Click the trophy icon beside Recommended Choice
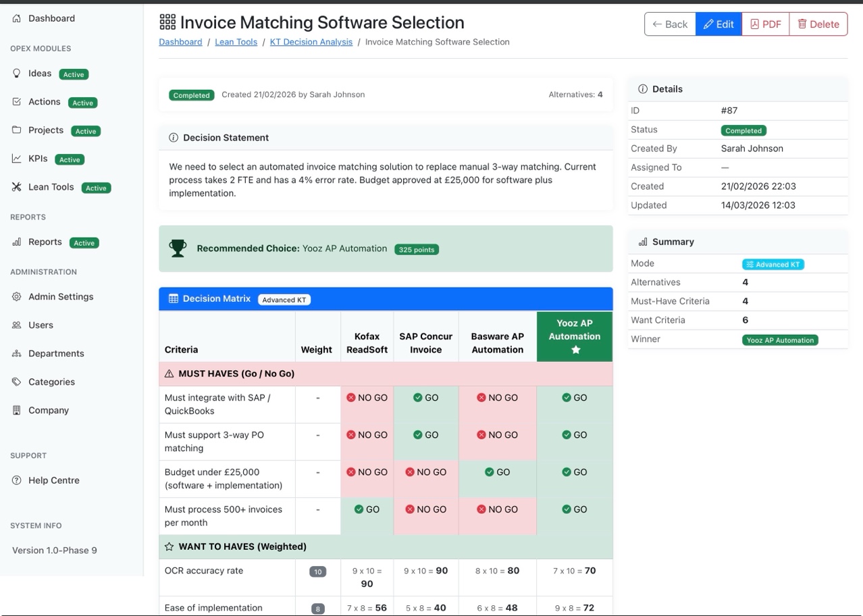This screenshot has width=863, height=616. (x=178, y=248)
